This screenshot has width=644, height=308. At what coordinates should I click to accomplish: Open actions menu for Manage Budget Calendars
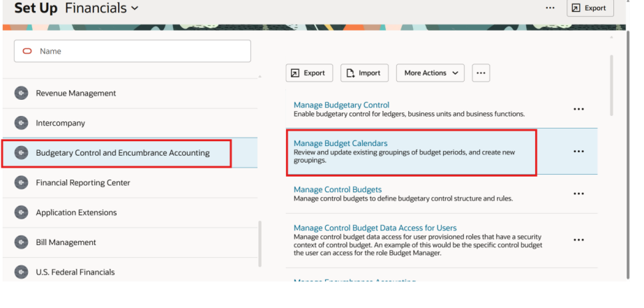tap(578, 152)
